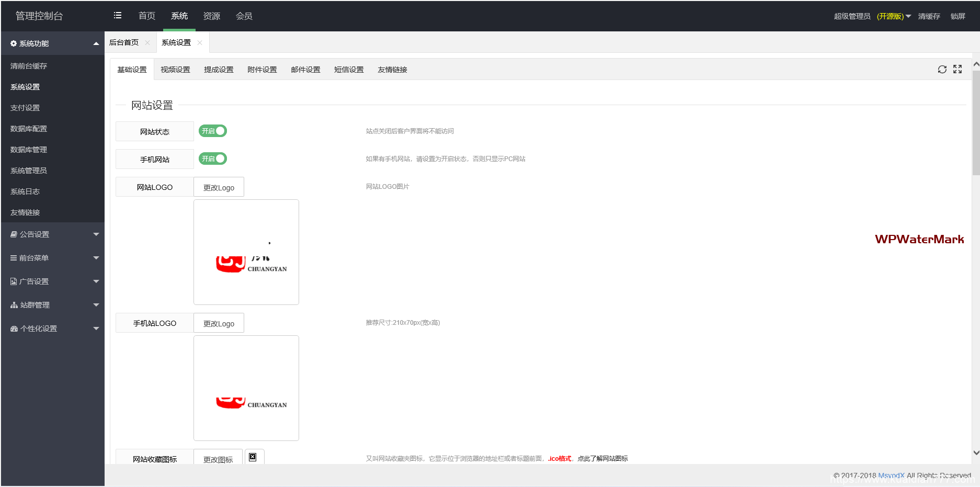
Task: Switch to the 视频设置 tab
Action: (175, 70)
